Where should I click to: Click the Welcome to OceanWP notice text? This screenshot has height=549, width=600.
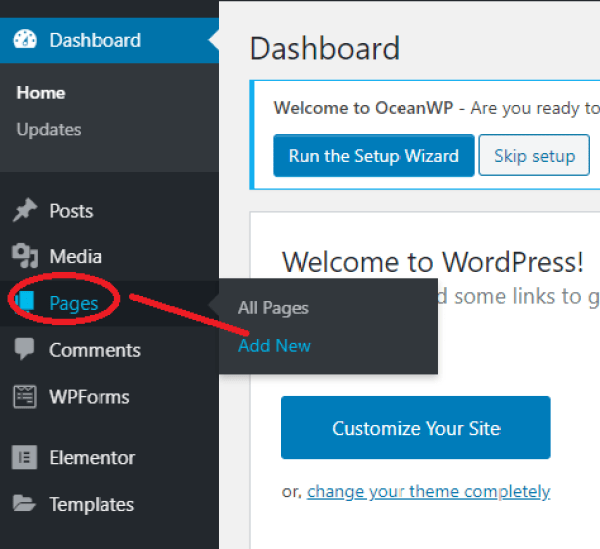pos(437,108)
